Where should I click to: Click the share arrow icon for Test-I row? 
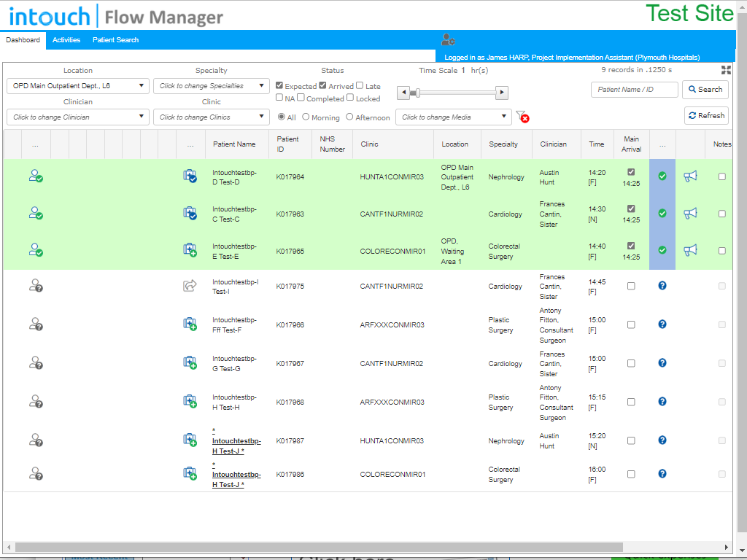point(190,285)
